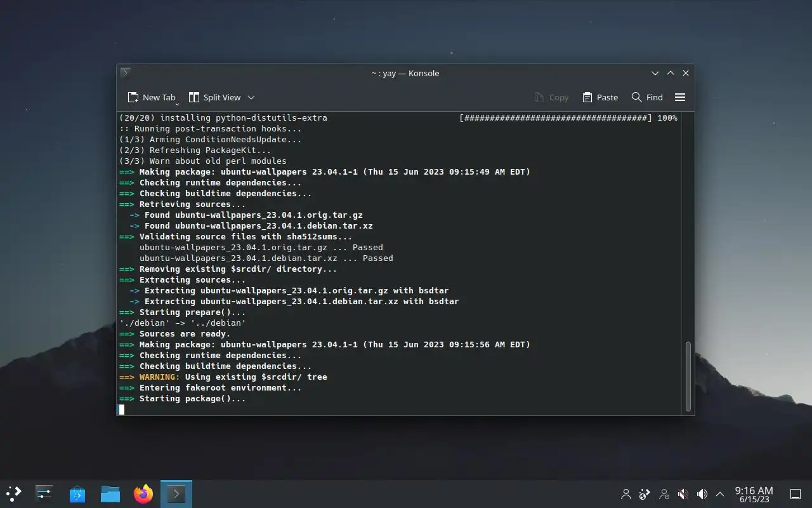Click the muted speaker tray icon
Image resolution: width=812 pixels, height=508 pixels.
(683, 493)
